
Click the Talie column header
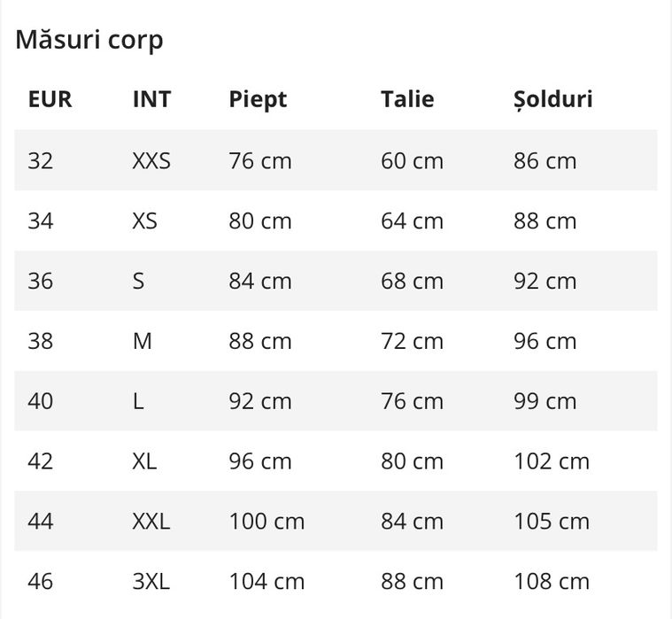(407, 99)
